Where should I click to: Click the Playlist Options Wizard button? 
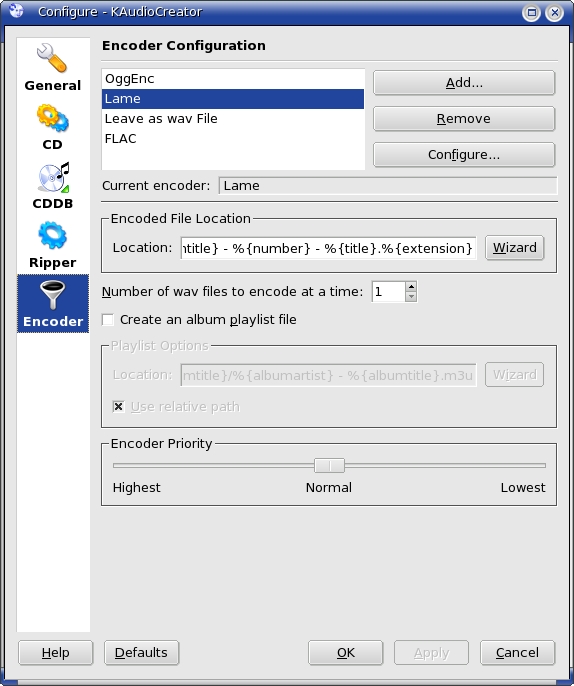tap(514, 374)
